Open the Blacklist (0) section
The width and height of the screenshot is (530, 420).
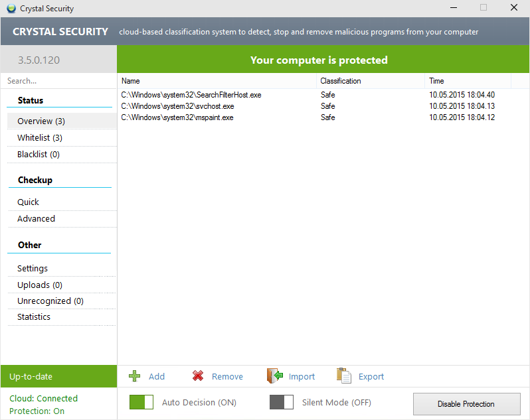[x=39, y=155]
